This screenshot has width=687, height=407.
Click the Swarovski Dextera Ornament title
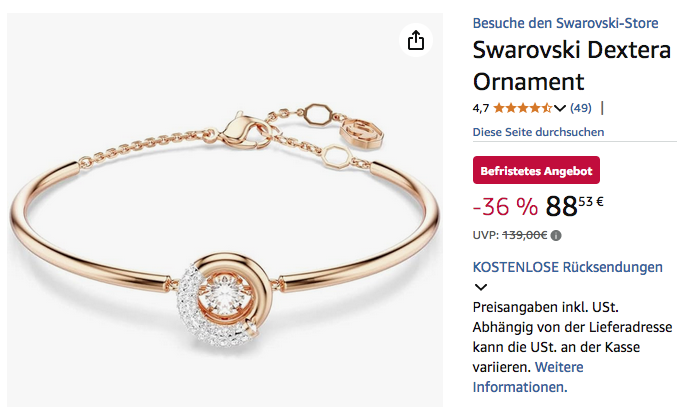click(572, 66)
